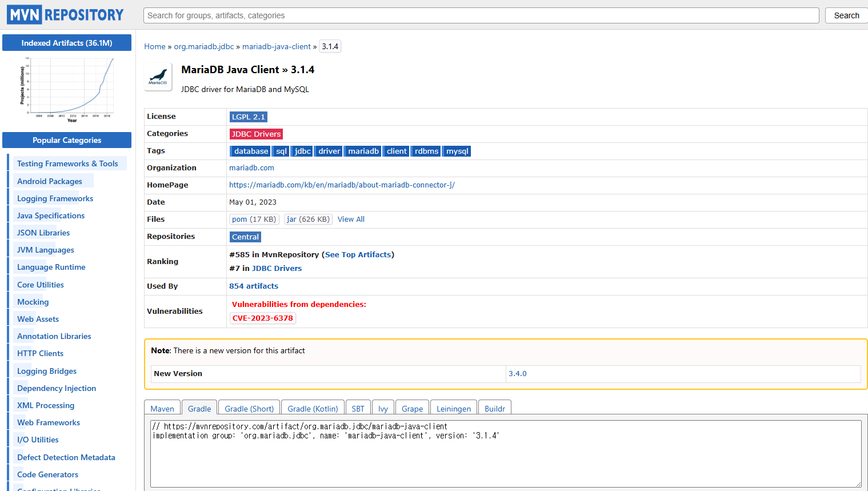This screenshot has width=868, height=491.
Task: Switch to the Buildr tab
Action: click(x=495, y=408)
